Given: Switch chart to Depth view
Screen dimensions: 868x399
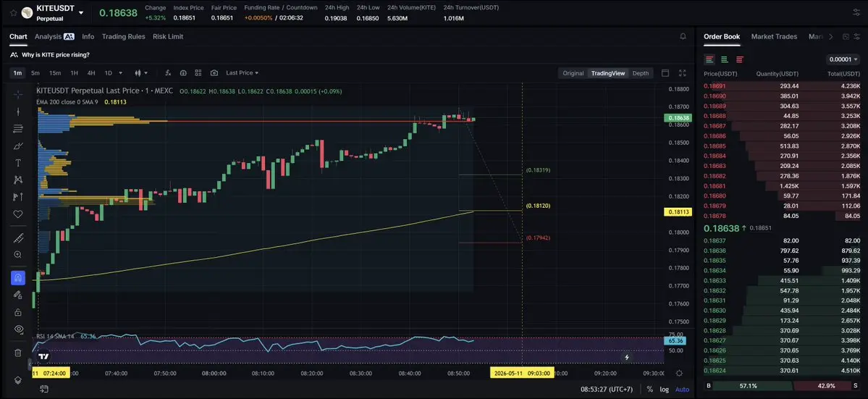Looking at the screenshot, I should (641, 73).
